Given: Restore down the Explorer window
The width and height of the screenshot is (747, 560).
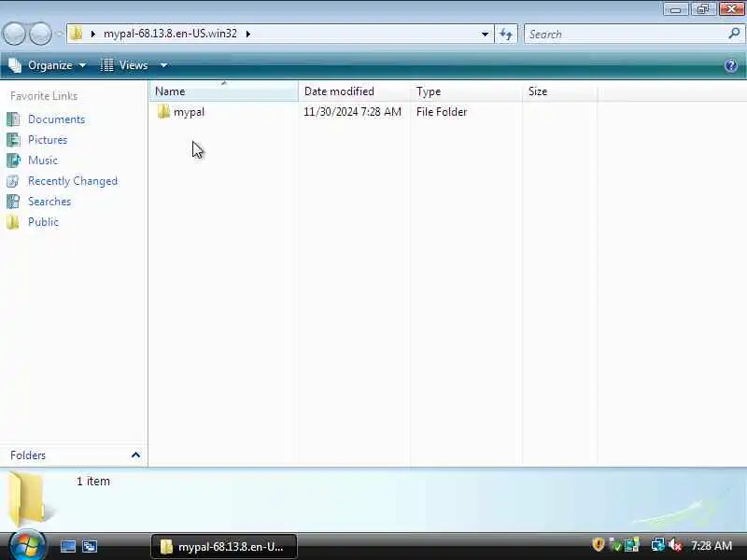Looking at the screenshot, I should [703, 8].
